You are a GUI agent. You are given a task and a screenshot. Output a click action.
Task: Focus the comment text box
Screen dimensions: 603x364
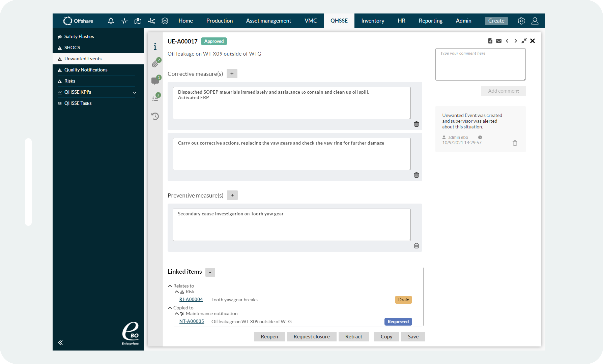click(481, 64)
